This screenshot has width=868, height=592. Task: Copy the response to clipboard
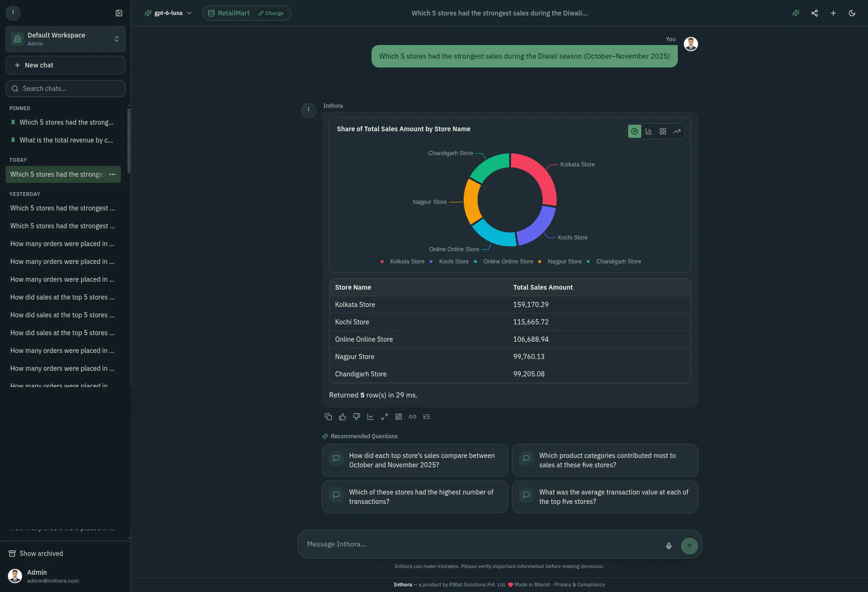pyautogui.click(x=328, y=417)
